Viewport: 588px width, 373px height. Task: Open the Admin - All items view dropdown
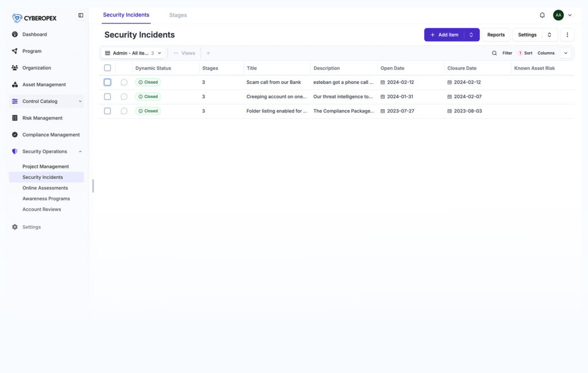(x=133, y=53)
